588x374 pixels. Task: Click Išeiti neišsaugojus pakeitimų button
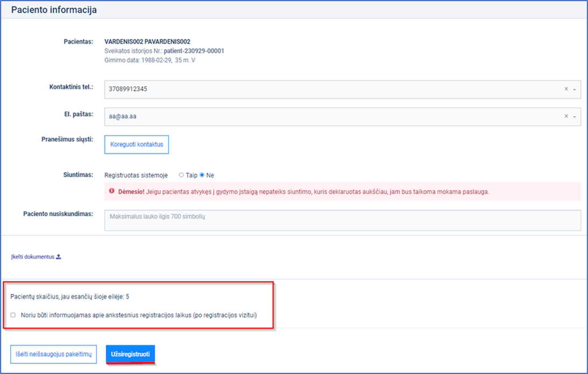tap(53, 354)
